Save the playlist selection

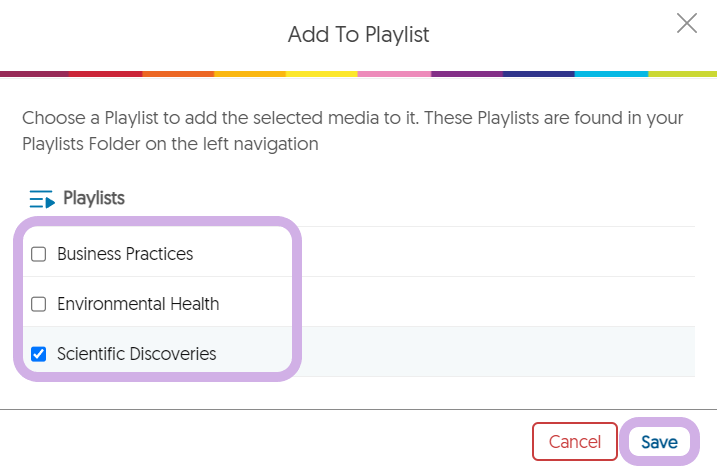tap(659, 442)
